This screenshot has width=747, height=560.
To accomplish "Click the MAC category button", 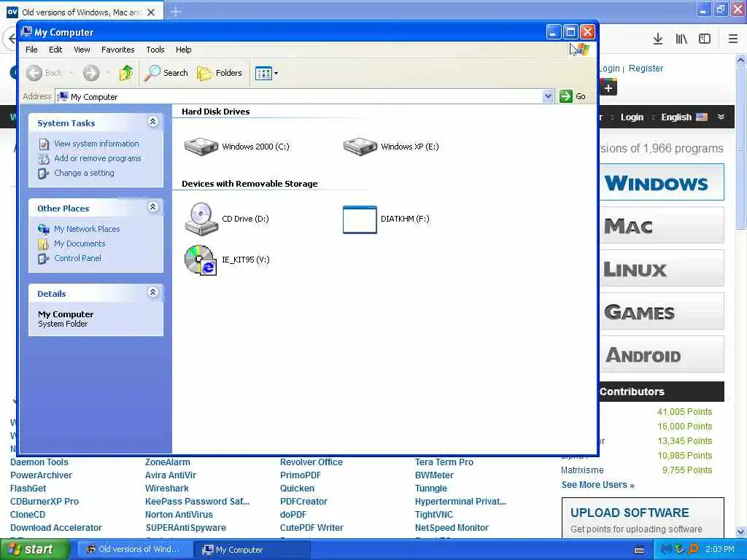I will point(662,226).
